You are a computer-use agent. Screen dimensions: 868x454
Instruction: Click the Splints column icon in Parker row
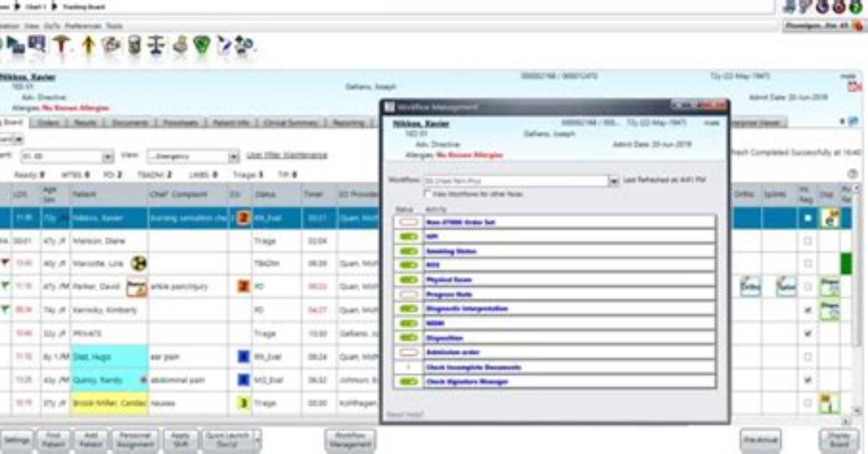[786, 287]
